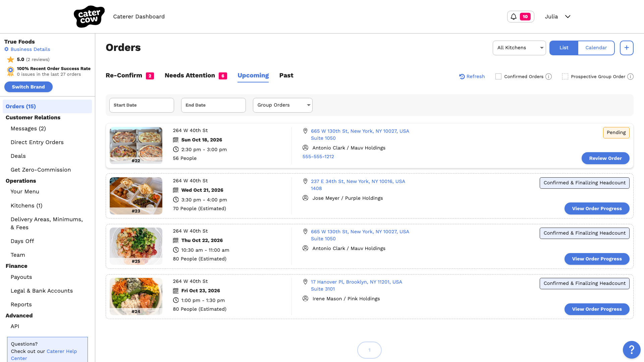
Task: Click the End Date field
Action: point(213,105)
